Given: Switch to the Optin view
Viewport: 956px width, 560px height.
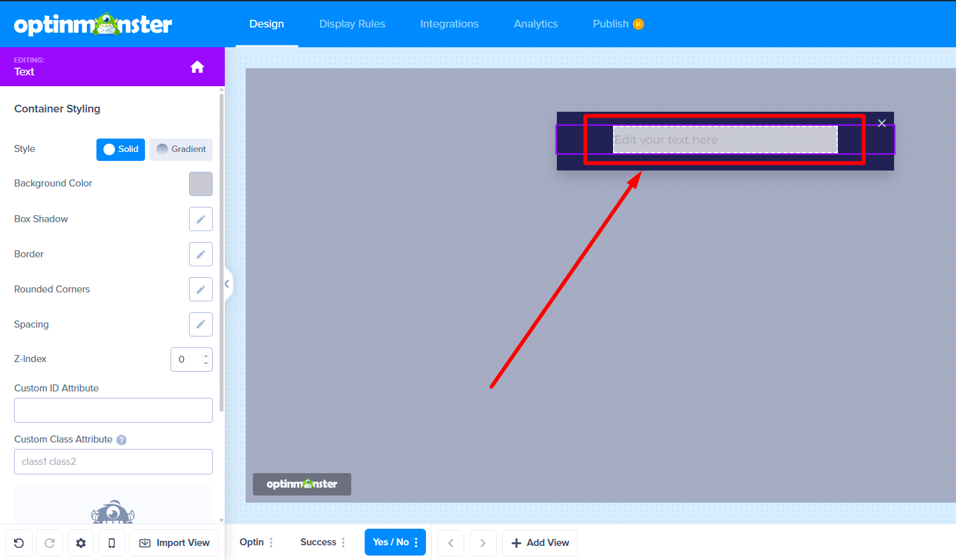Looking at the screenshot, I should point(252,542).
